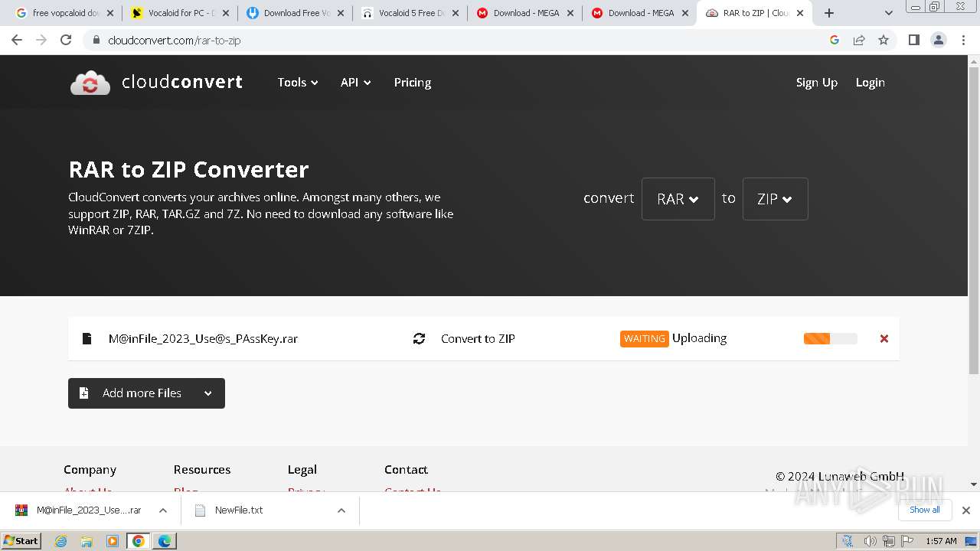Screen dimensions: 980x551
Task: Close the downloads bar
Action: (x=966, y=510)
